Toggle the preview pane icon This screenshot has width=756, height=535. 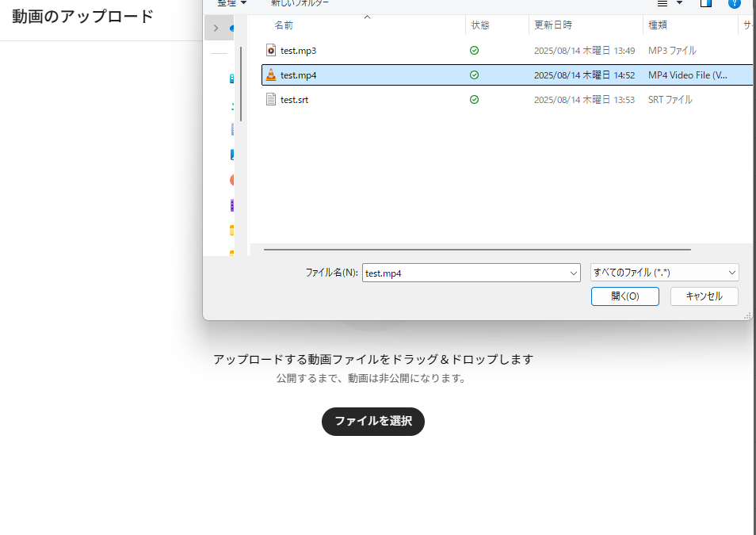706,3
